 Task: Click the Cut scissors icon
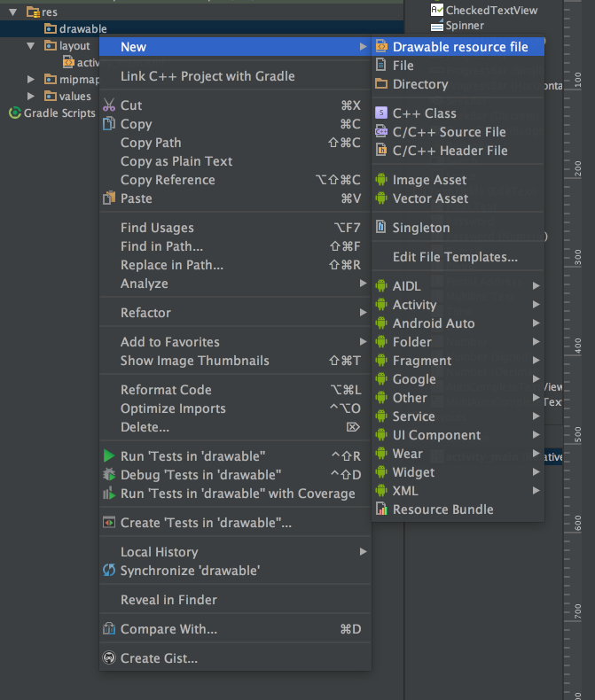tap(109, 105)
